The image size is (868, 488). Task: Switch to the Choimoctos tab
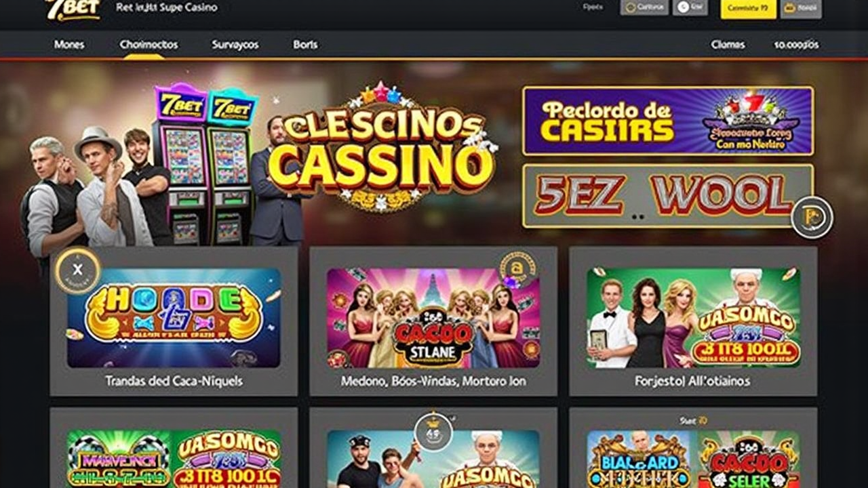click(149, 45)
